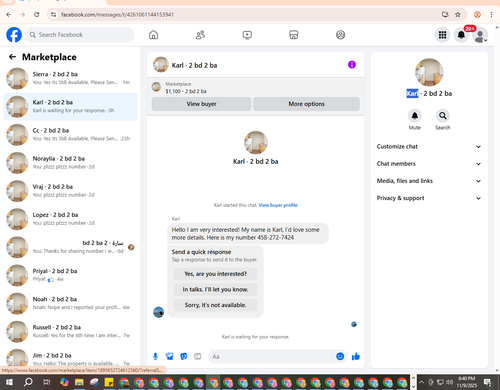The height and width of the screenshot is (390, 500).
Task: Click the browser address bar URL
Action: [x=117, y=15]
